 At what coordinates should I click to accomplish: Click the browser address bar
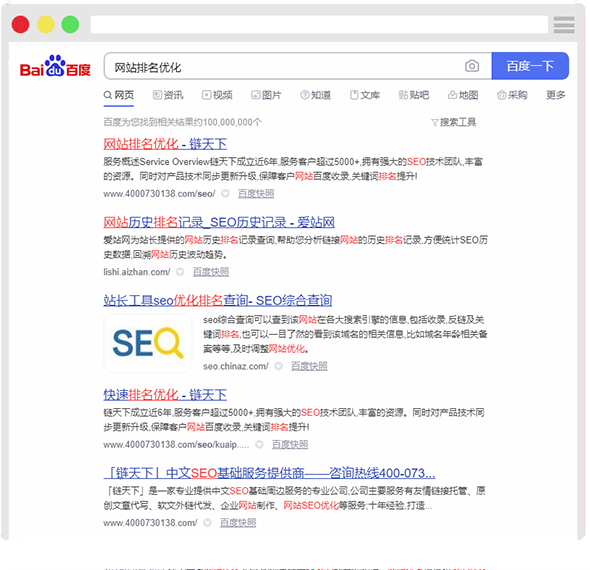[x=319, y=25]
